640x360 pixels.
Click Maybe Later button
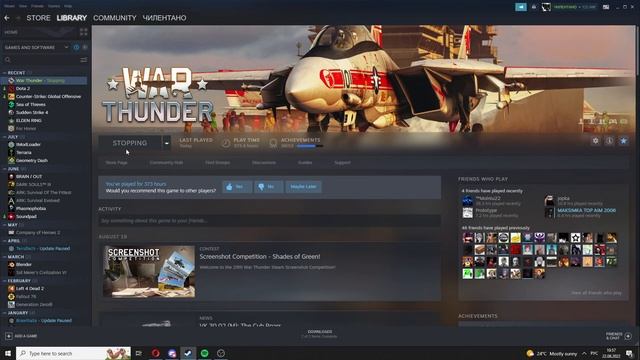[303, 187]
